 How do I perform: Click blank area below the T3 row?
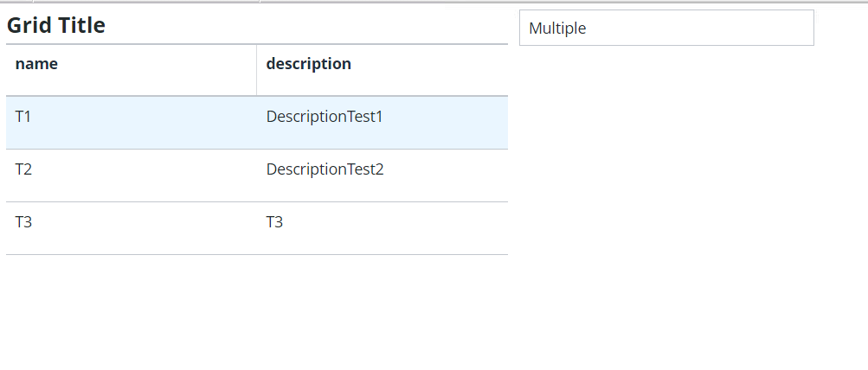coord(256,303)
